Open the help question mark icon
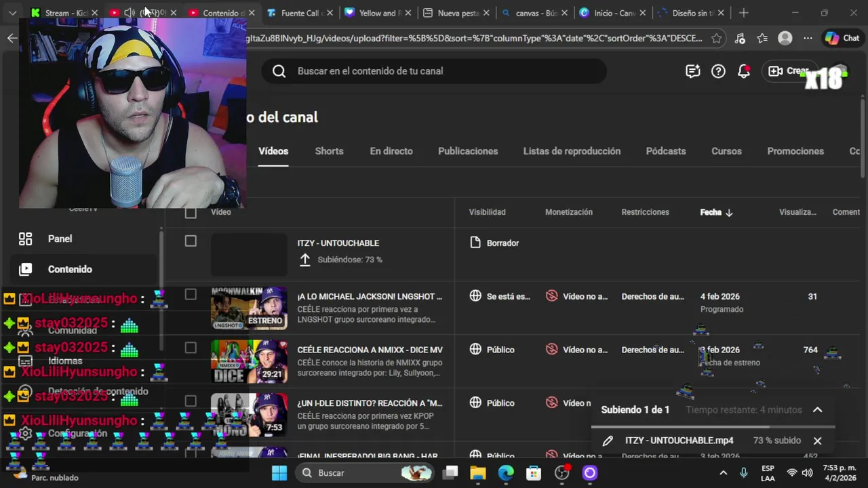Screen dimensions: 868x488 point(718,71)
